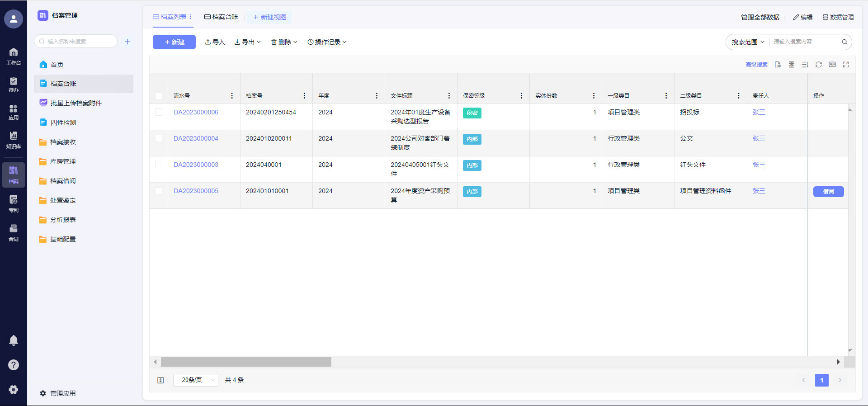Viewport: 868px width, 406px height.
Task: Toggle the select-all checkbox in table header
Action: click(x=159, y=96)
